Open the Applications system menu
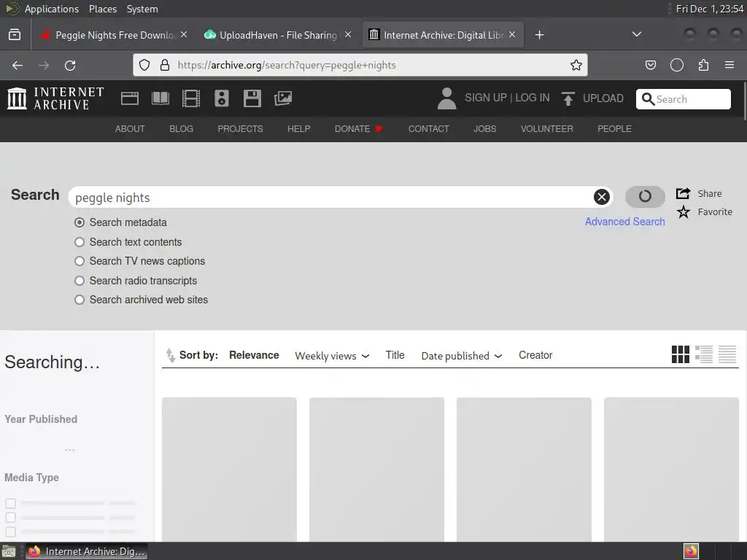747x560 pixels. point(52,9)
